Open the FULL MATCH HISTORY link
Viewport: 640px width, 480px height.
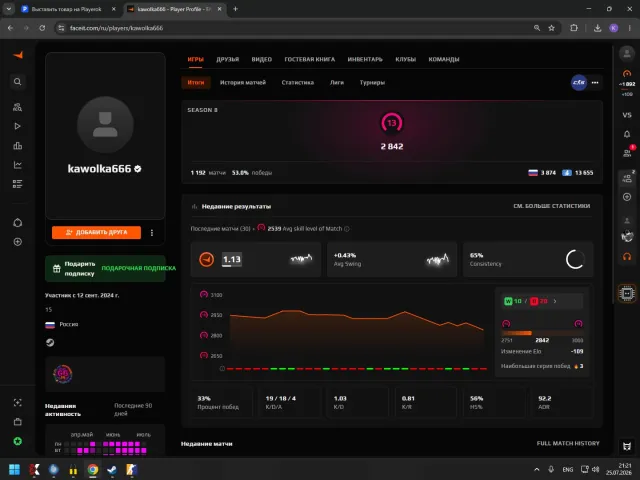(x=568, y=443)
